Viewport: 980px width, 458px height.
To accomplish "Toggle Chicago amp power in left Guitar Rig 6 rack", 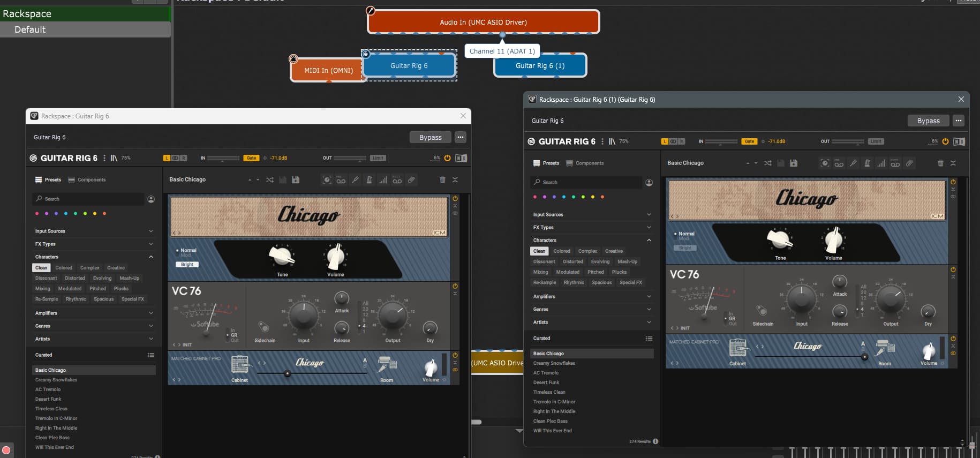I will 455,199.
